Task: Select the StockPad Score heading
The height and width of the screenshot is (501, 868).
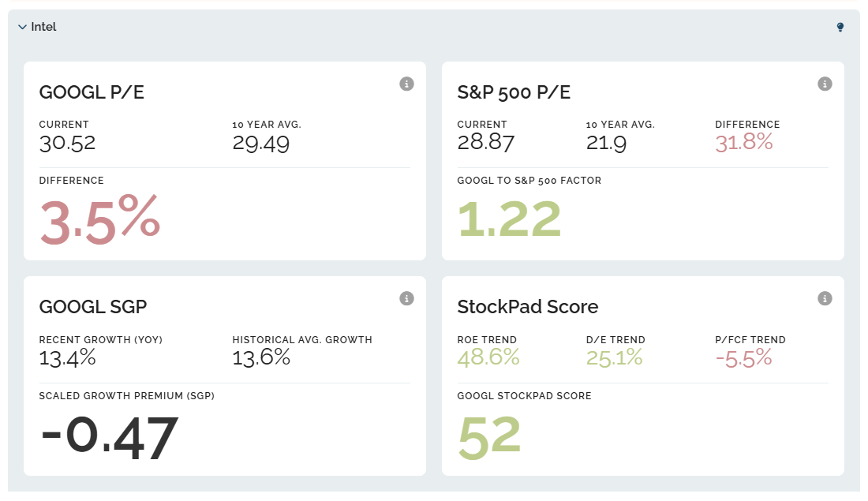Action: 528,306
